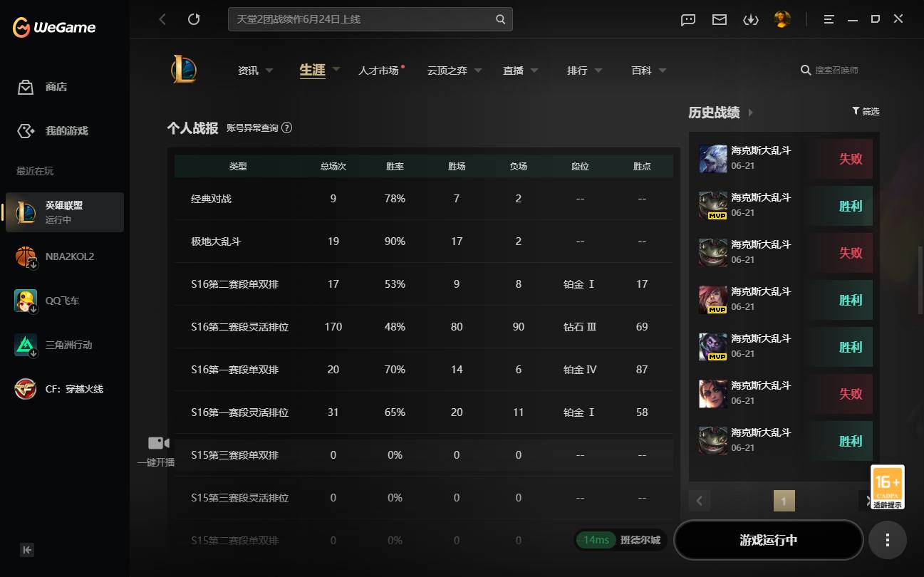The image size is (924, 577).
Task: Click the right-side vertical scrollbar
Action: click(920, 280)
